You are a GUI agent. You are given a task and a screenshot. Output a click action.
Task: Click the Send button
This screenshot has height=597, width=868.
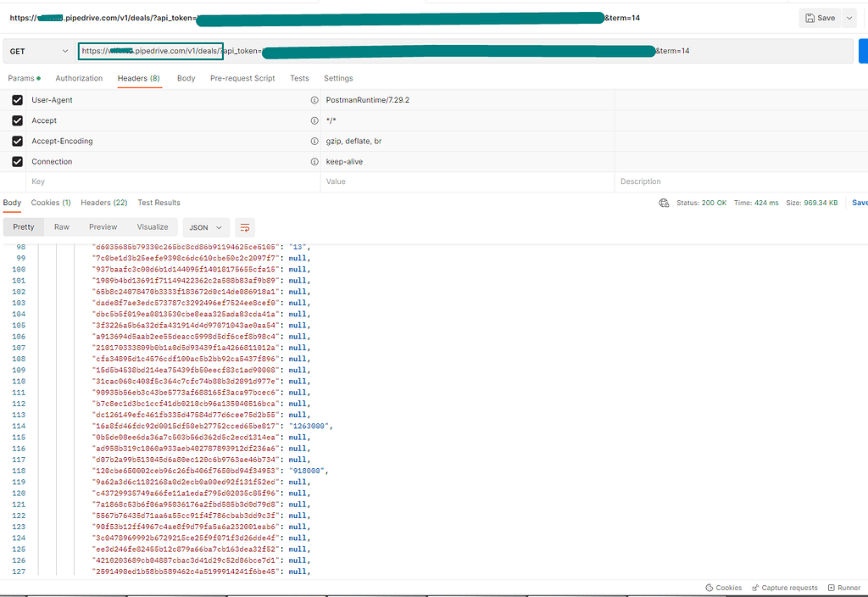(x=863, y=51)
